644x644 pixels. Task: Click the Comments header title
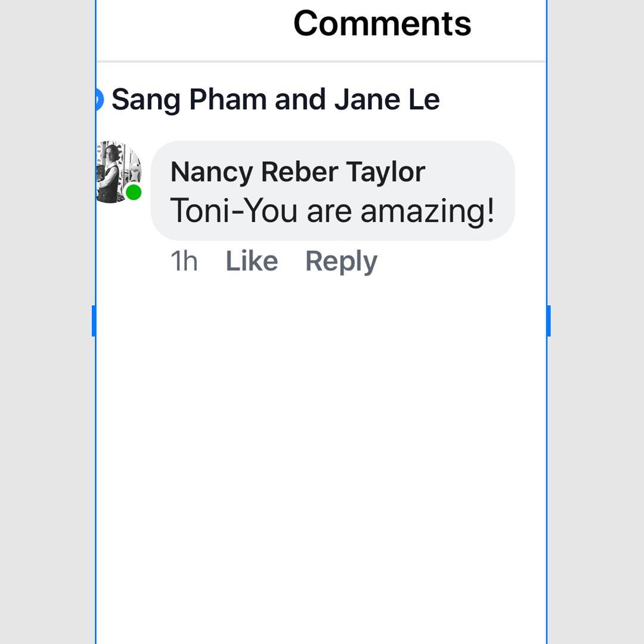[382, 23]
